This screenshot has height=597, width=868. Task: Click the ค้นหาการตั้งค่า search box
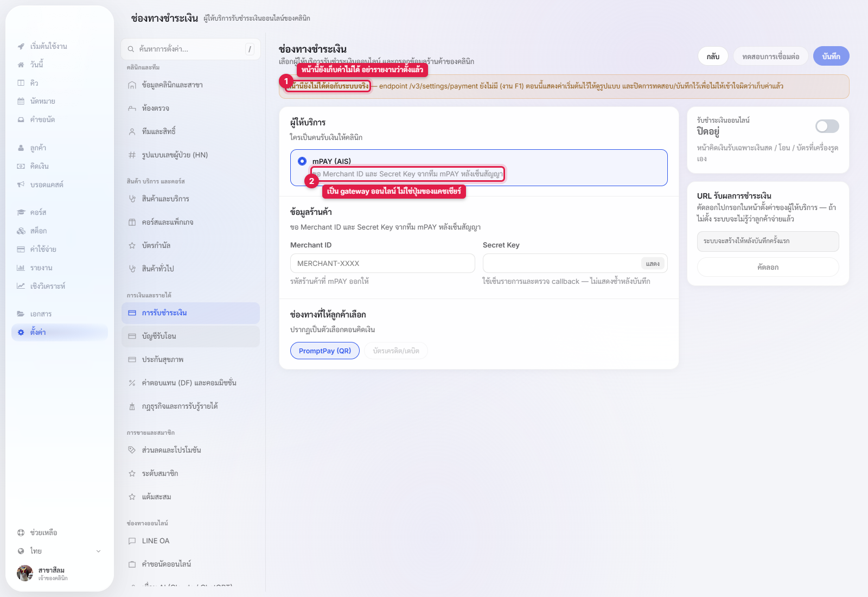tap(191, 49)
